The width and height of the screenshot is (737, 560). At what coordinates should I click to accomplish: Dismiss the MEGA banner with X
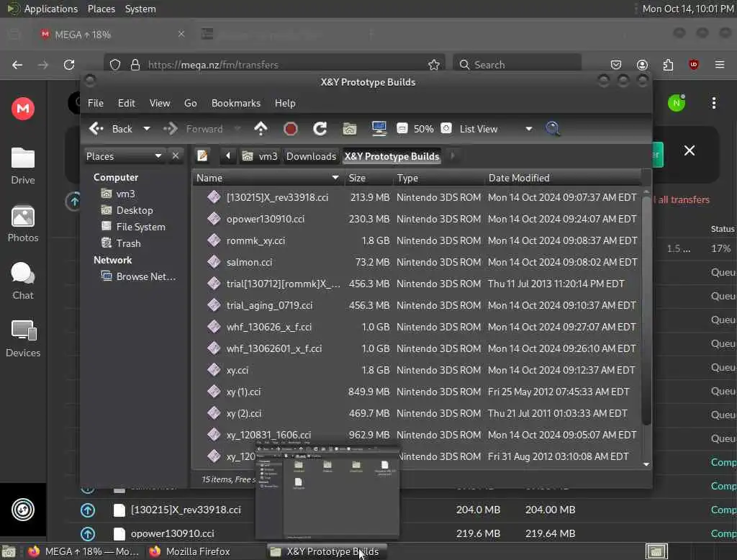click(x=689, y=150)
